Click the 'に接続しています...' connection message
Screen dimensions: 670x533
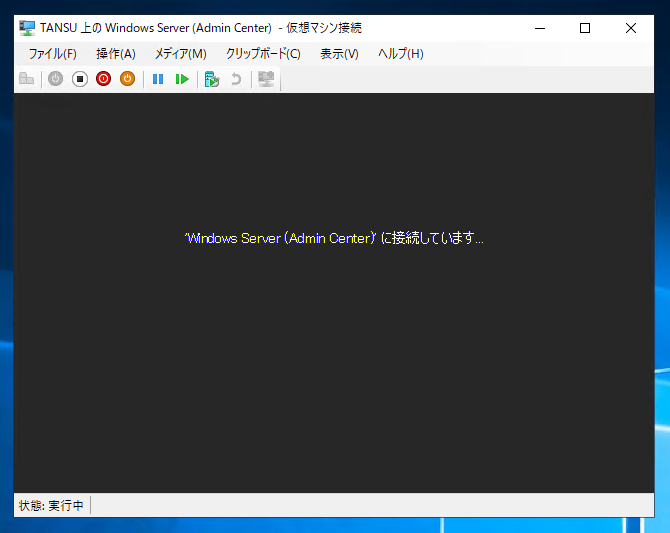(334, 238)
